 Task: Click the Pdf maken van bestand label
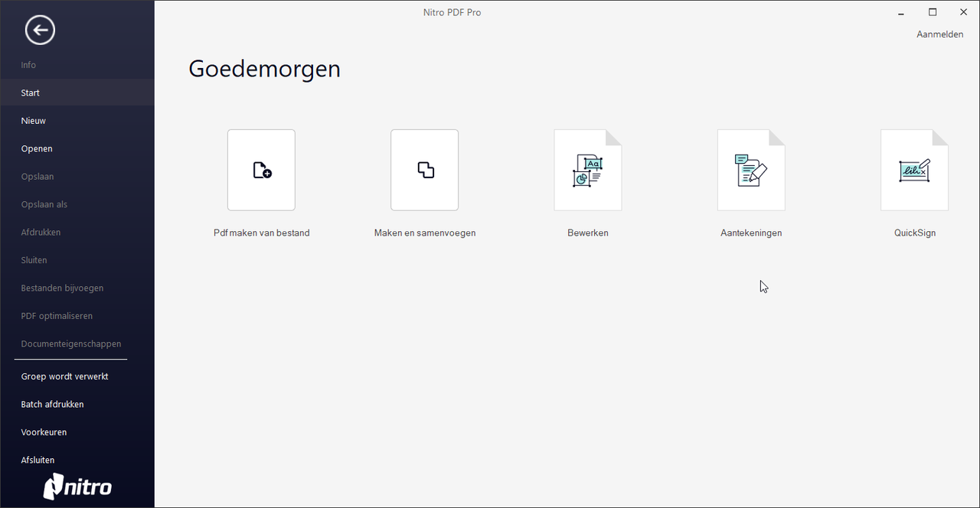point(261,233)
